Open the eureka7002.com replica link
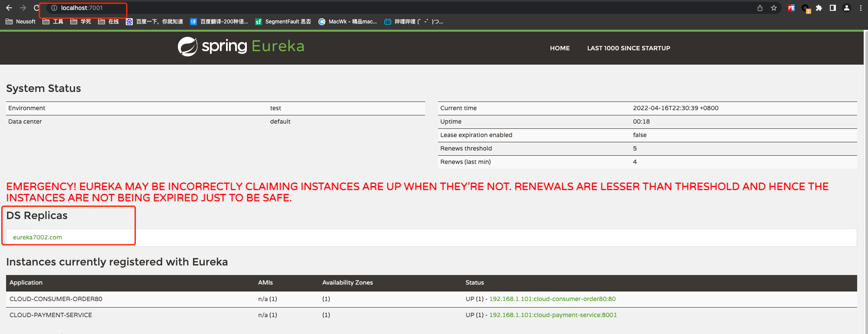This screenshot has width=868, height=334. click(37, 237)
